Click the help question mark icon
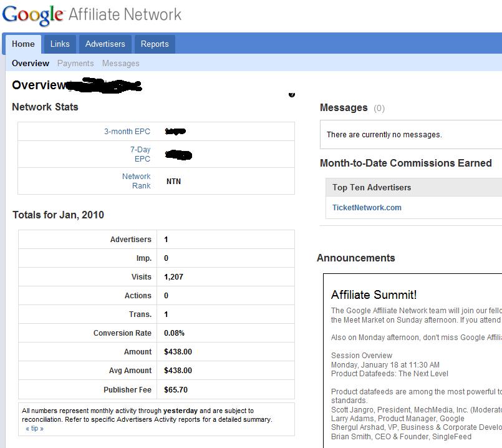The width and height of the screenshot is (502, 448). coord(292,94)
